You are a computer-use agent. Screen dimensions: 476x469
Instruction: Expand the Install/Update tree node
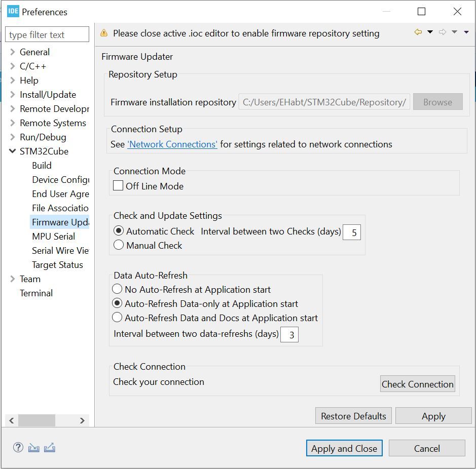click(13, 95)
